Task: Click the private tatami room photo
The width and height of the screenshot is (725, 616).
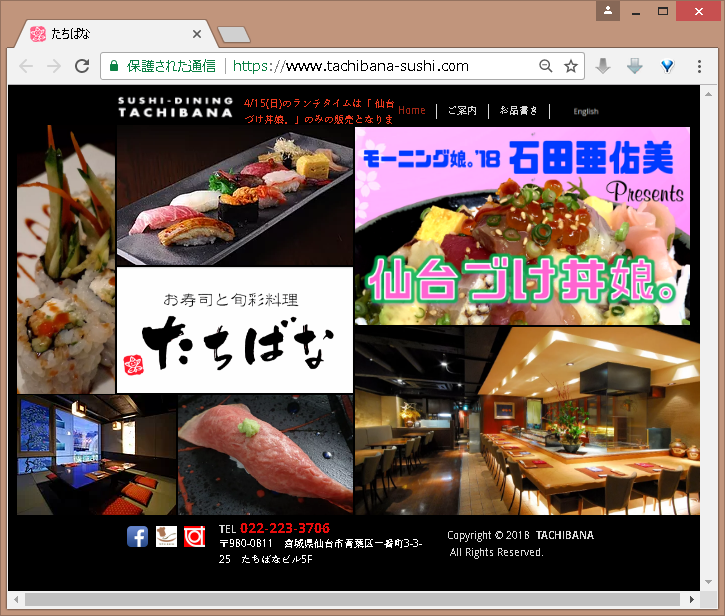Action: [97, 455]
